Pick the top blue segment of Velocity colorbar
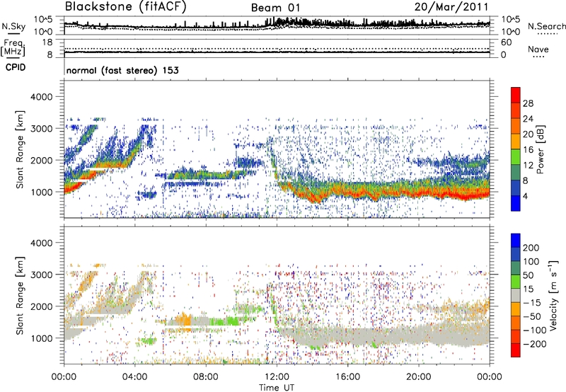 point(516,241)
